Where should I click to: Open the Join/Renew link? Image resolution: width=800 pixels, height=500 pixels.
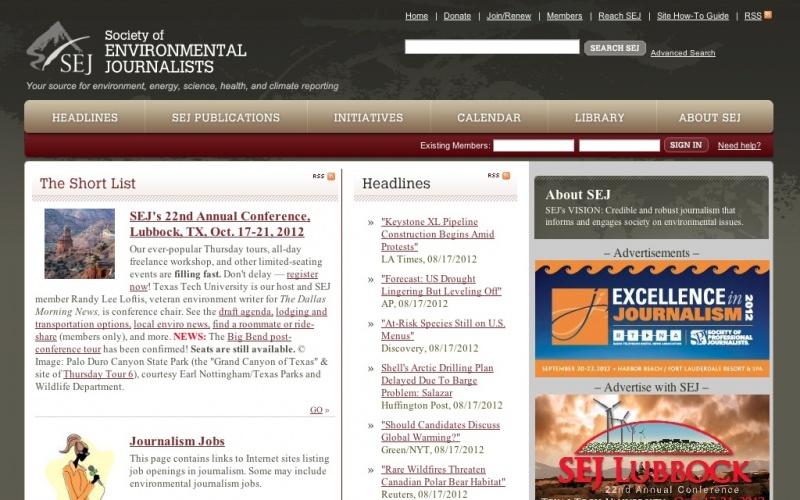pyautogui.click(x=509, y=16)
